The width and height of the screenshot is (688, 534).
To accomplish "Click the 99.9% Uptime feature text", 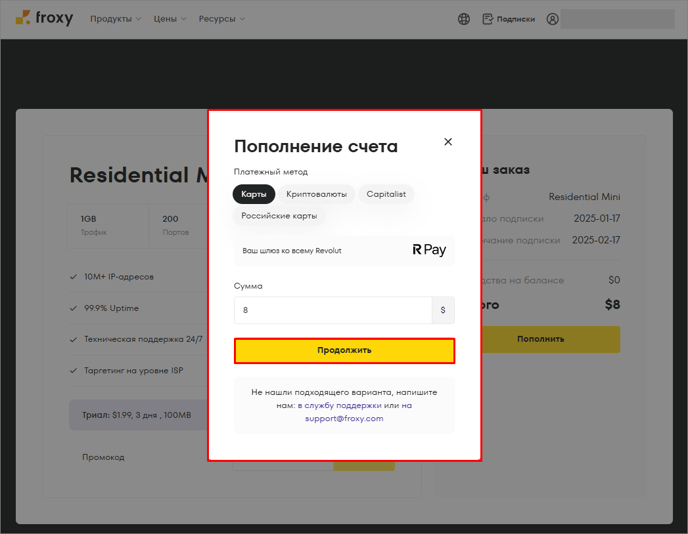I will 111,308.
